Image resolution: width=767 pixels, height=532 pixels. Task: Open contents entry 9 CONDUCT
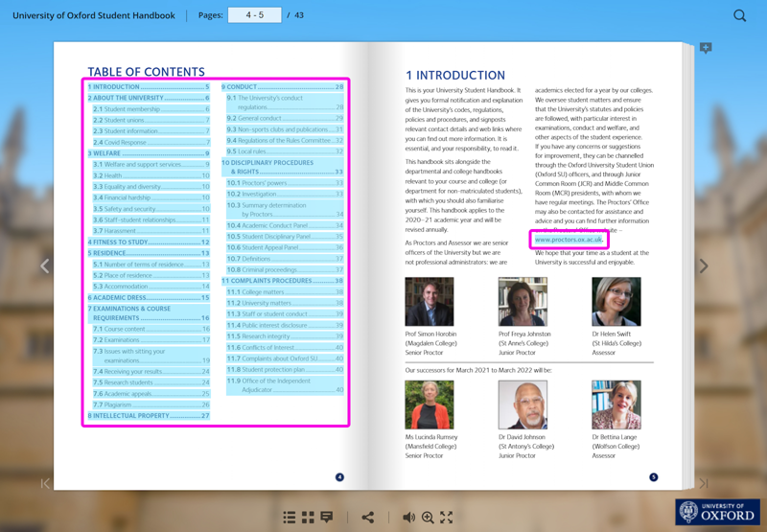(x=282, y=87)
